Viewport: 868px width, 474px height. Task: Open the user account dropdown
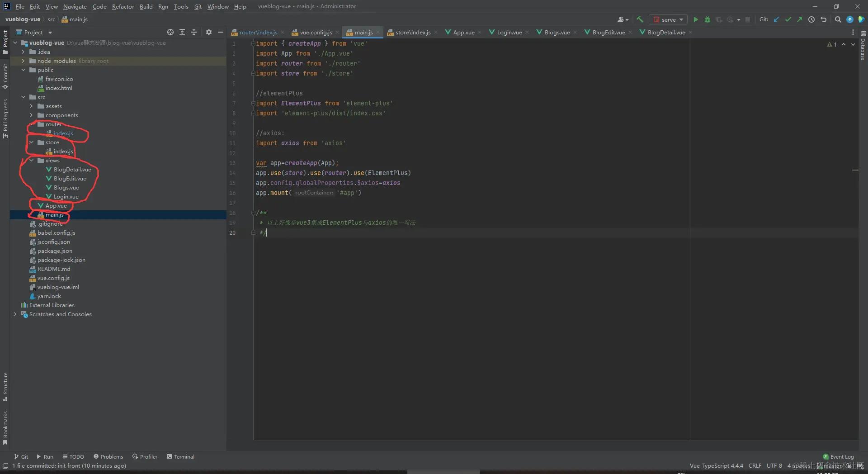623,19
